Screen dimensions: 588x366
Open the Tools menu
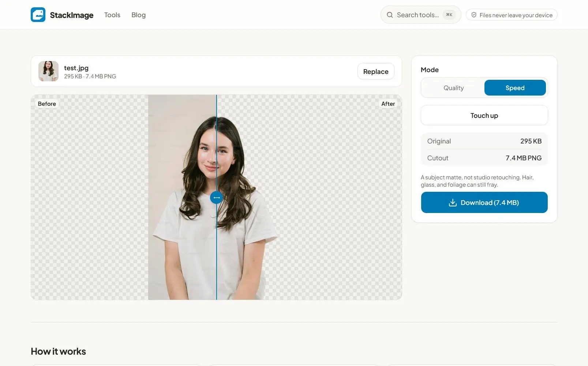(x=112, y=15)
